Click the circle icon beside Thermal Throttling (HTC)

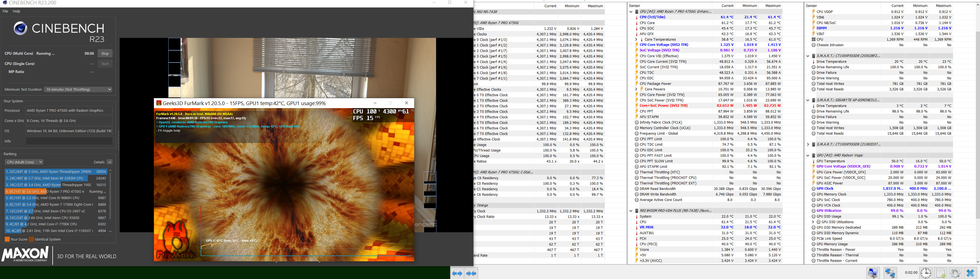(x=636, y=173)
